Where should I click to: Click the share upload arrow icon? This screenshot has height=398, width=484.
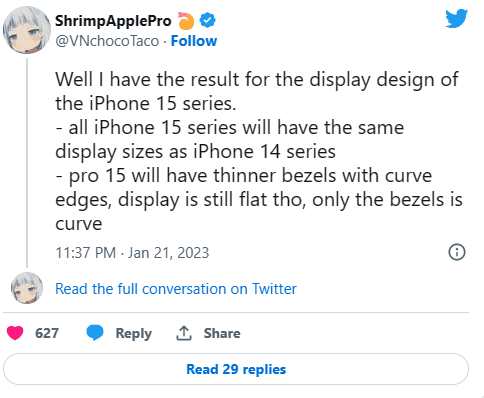(184, 333)
